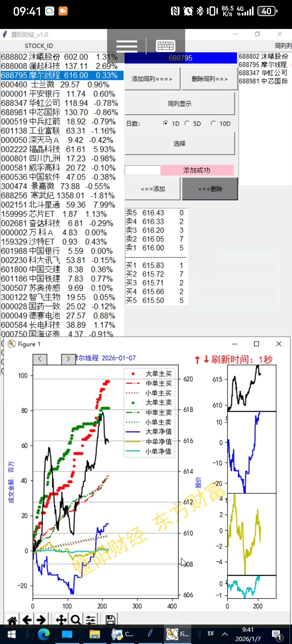292x644 pixels.
Task: Select 000001 平安银行 row
Action: pyautogui.click(x=62, y=94)
